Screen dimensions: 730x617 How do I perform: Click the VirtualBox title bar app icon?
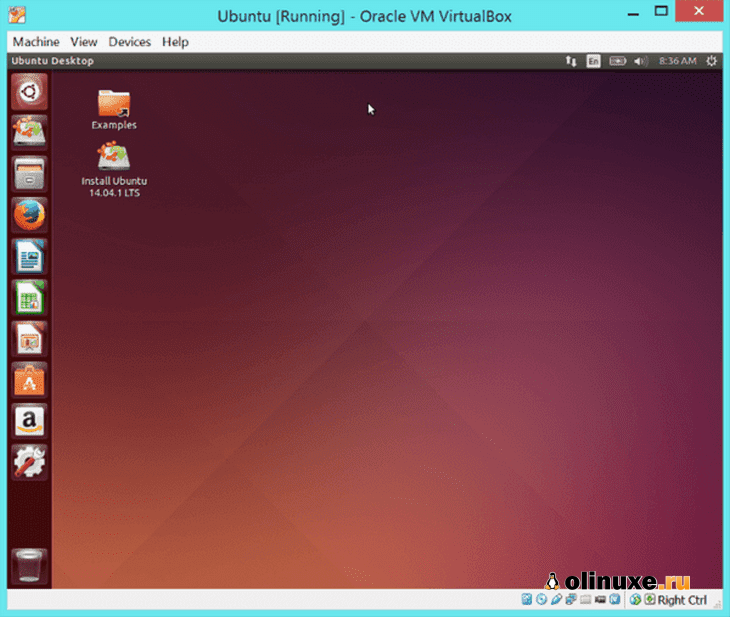[x=17, y=15]
